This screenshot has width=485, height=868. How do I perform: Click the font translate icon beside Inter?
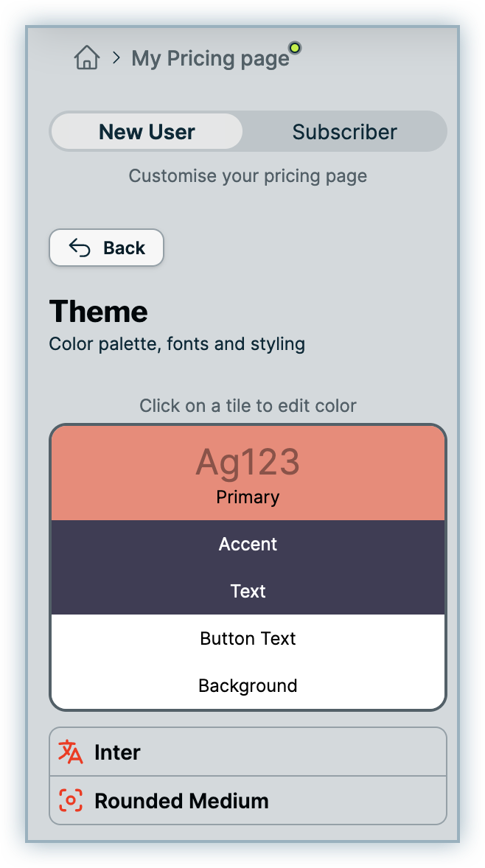tap(71, 752)
